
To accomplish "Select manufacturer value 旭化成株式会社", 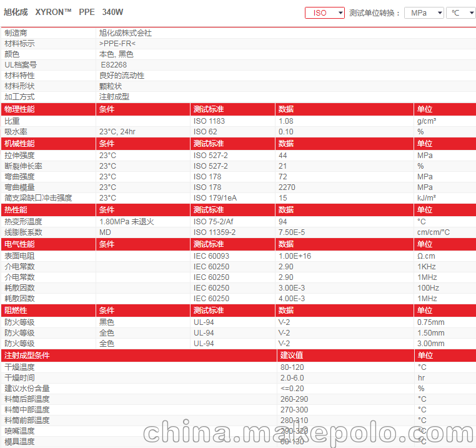I will coord(126,32).
